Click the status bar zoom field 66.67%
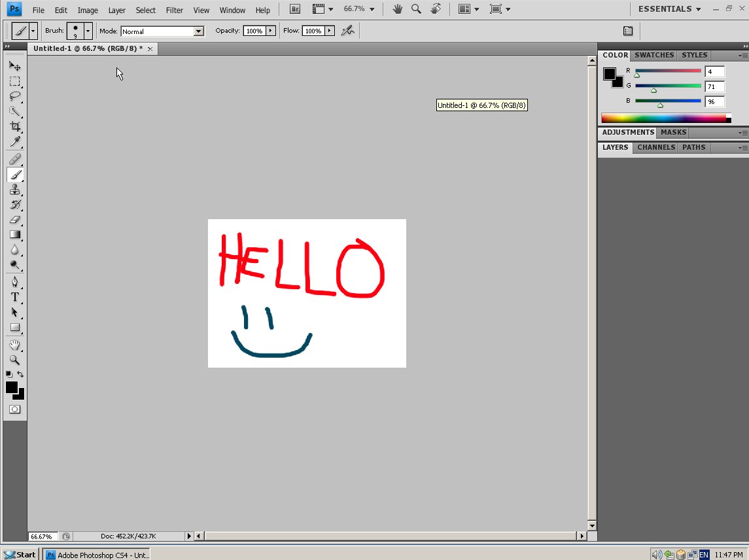Image resolution: width=749 pixels, height=560 pixels. (43, 536)
